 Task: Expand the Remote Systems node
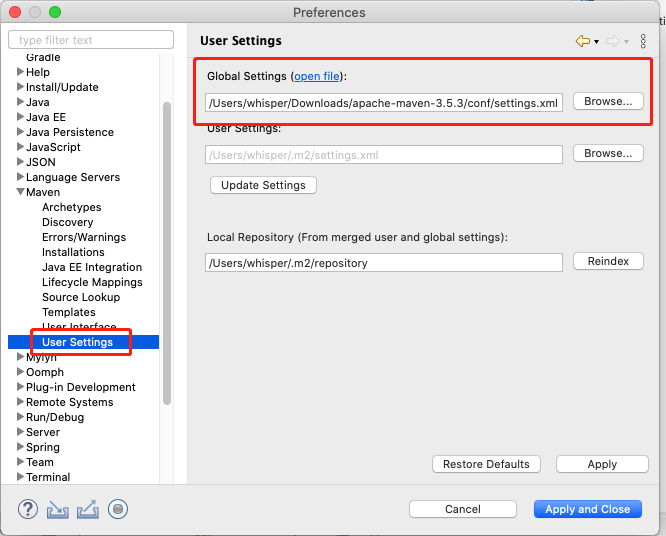20,402
